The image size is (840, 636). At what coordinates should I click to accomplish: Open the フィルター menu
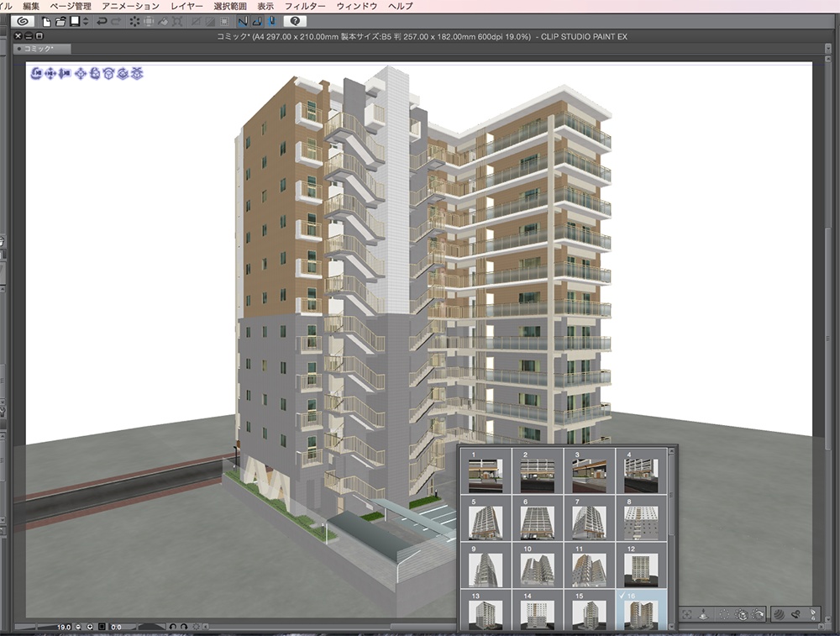[305, 5]
